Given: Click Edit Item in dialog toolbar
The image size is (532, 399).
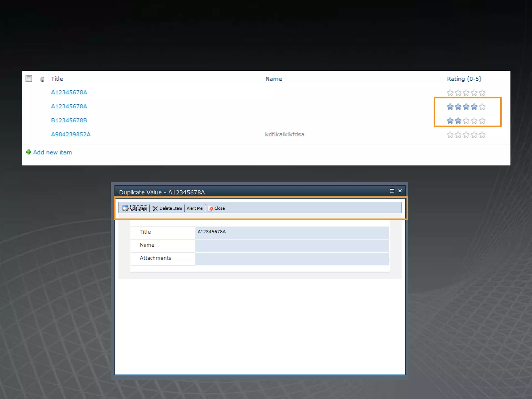Looking at the screenshot, I should pyautogui.click(x=138, y=208).
